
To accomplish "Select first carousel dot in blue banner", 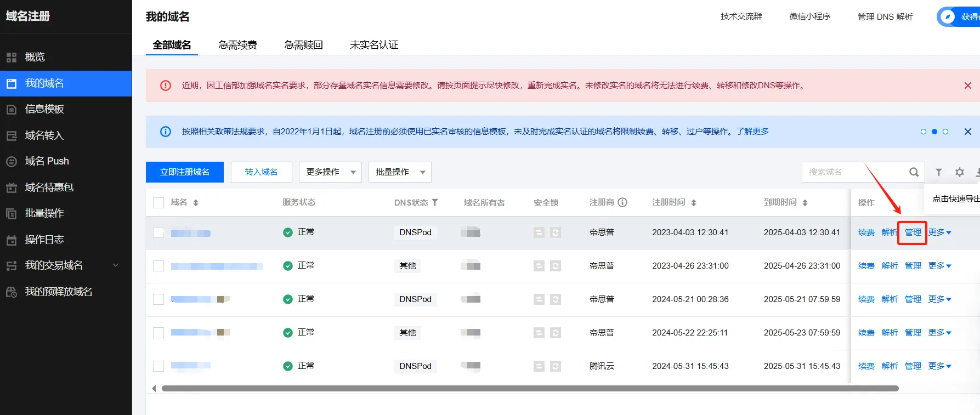I will [x=924, y=132].
